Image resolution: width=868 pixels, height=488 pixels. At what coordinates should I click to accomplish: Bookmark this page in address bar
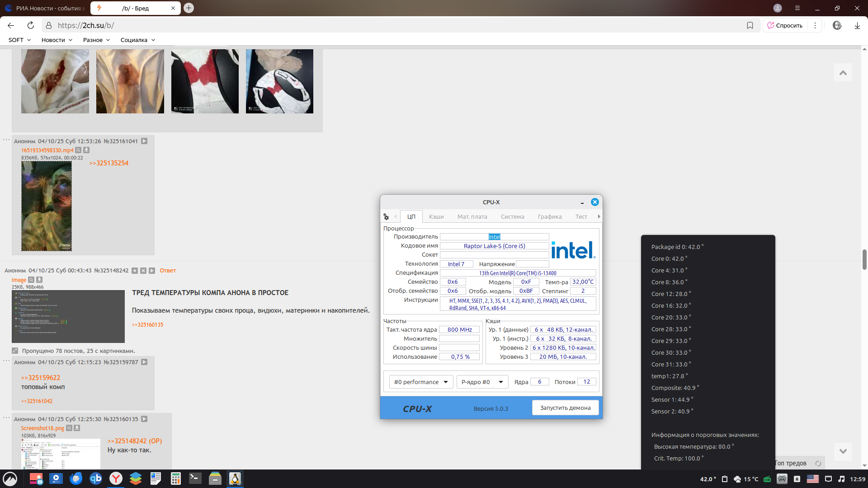(750, 25)
